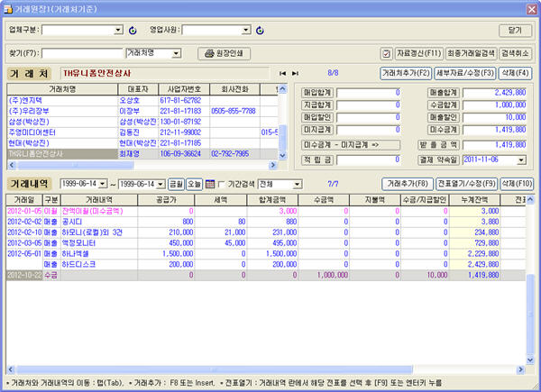This screenshot has width=541, height=392.
Task: Select the 하나엑셀 transaction row
Action: [x=266, y=254]
